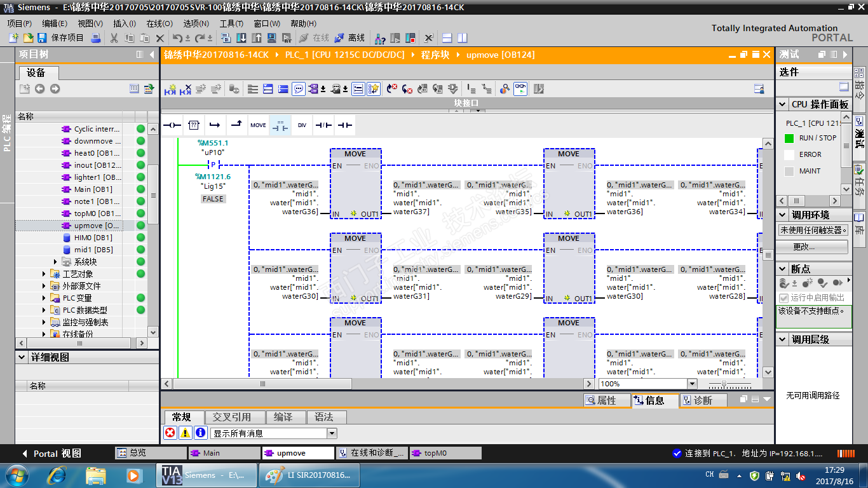Open the mid1 [DB5] data block

coord(93,250)
